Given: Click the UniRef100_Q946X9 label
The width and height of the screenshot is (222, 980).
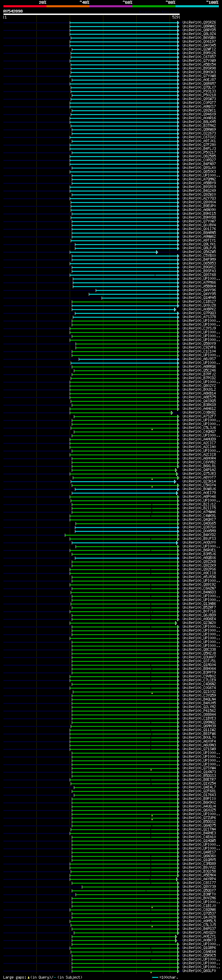Looking at the screenshot, I should tap(199, 114).
